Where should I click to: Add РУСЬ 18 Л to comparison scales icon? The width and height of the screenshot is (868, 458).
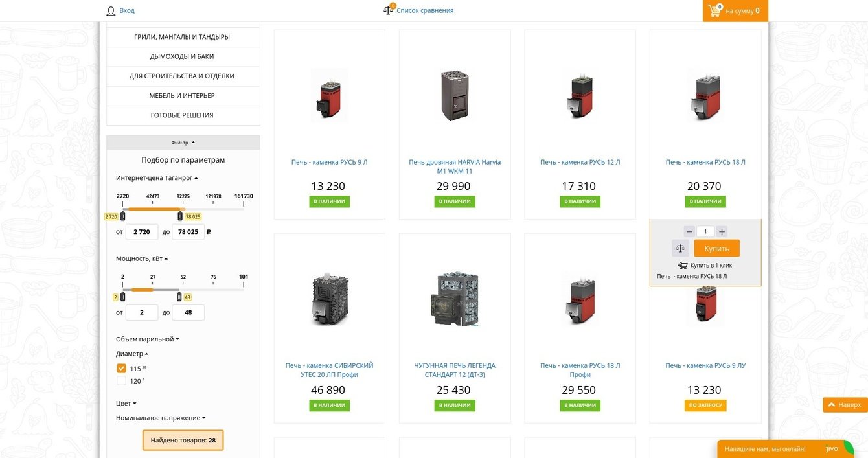680,248
